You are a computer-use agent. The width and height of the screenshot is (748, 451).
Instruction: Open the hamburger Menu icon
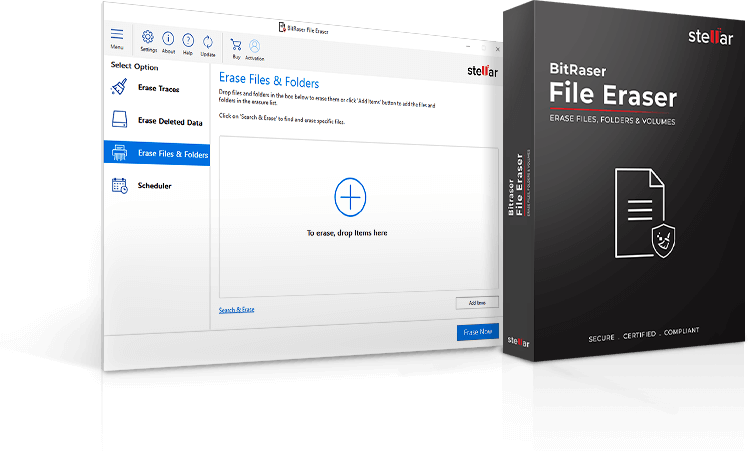pyautogui.click(x=117, y=34)
